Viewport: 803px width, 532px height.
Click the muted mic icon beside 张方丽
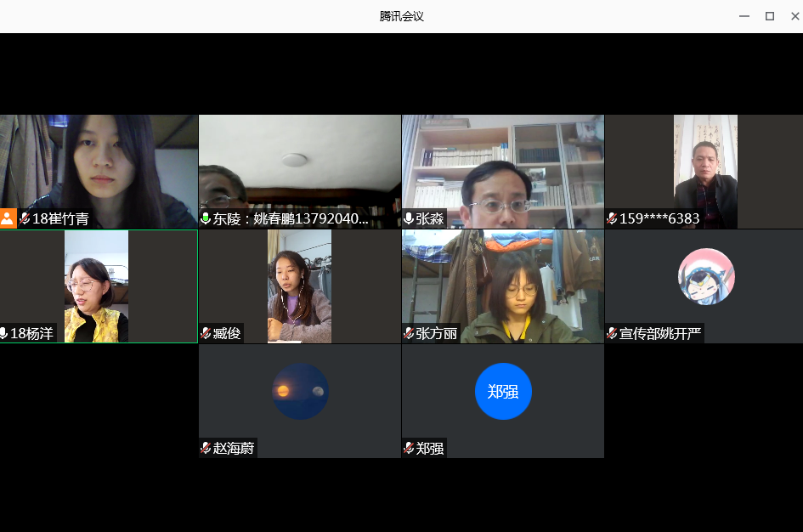pos(409,333)
